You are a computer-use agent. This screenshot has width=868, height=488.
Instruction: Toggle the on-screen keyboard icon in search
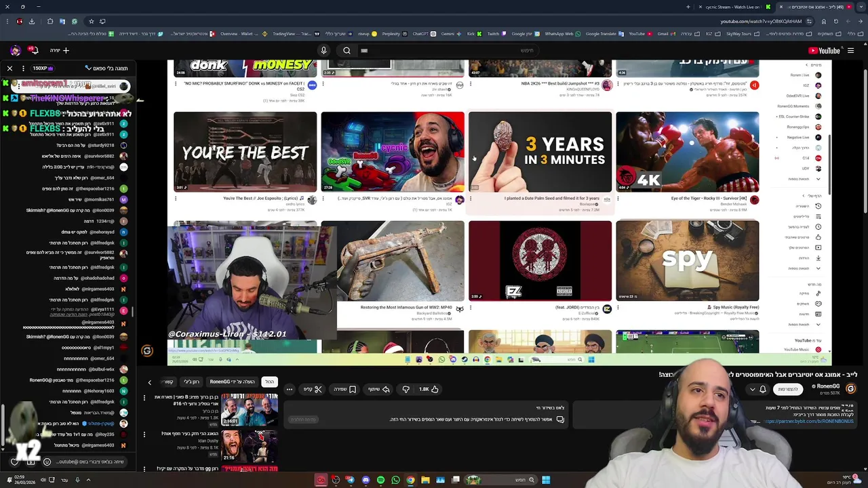click(x=364, y=50)
